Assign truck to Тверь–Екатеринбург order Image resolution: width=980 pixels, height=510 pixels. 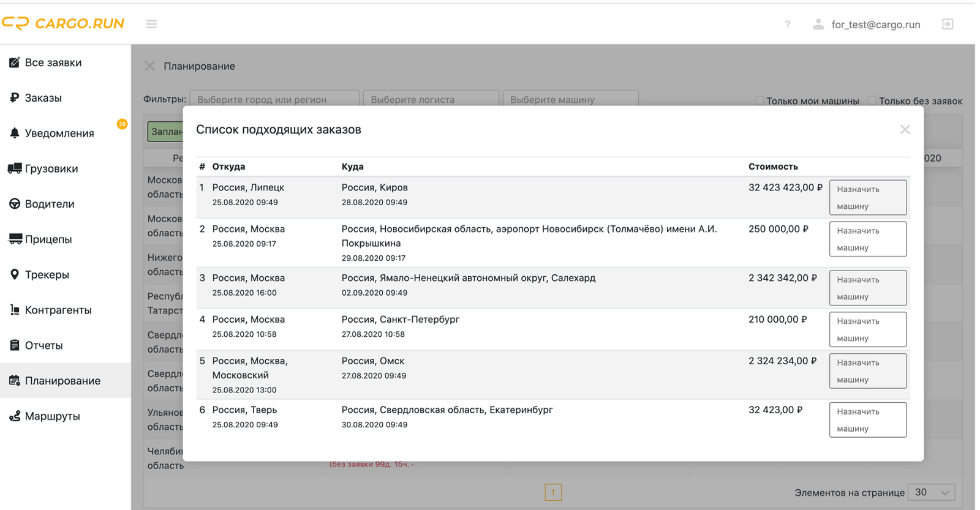click(868, 420)
